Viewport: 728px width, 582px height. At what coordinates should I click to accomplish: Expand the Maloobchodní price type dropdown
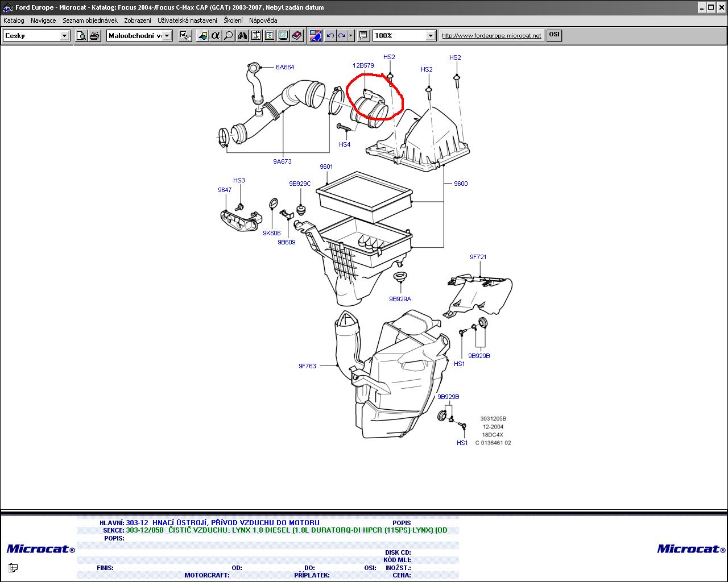[167, 36]
